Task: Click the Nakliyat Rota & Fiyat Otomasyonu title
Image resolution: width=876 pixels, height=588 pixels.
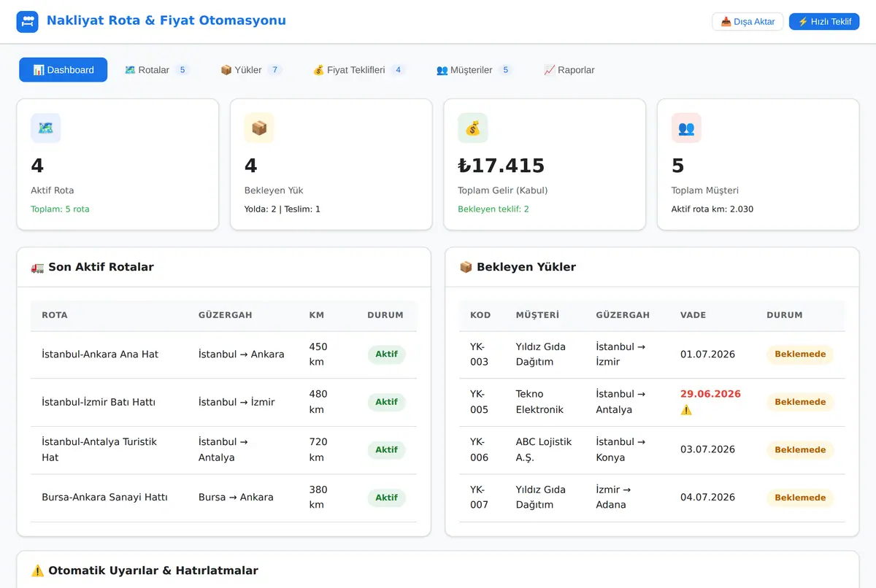Action: (166, 20)
